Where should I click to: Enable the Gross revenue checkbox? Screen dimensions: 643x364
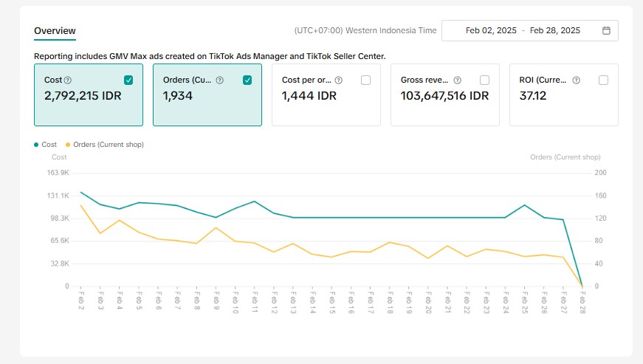tap(484, 80)
